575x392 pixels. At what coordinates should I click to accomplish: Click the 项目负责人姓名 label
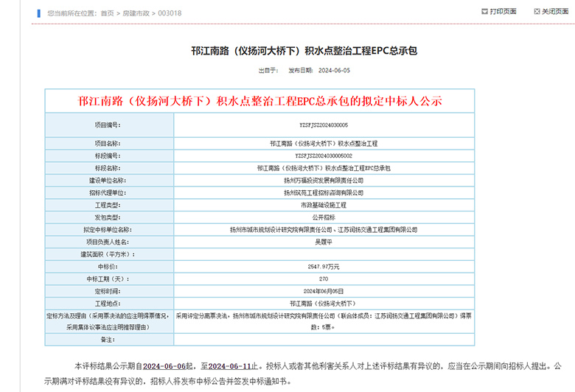(108, 242)
